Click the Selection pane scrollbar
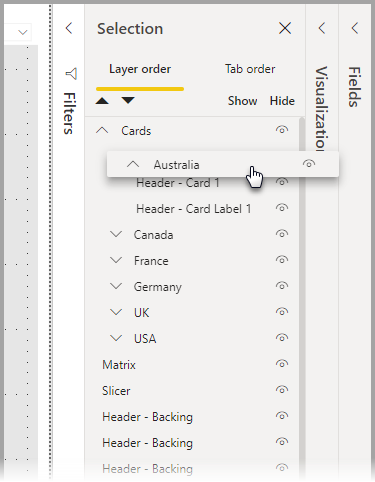The width and height of the screenshot is (375, 482). [x=302, y=297]
